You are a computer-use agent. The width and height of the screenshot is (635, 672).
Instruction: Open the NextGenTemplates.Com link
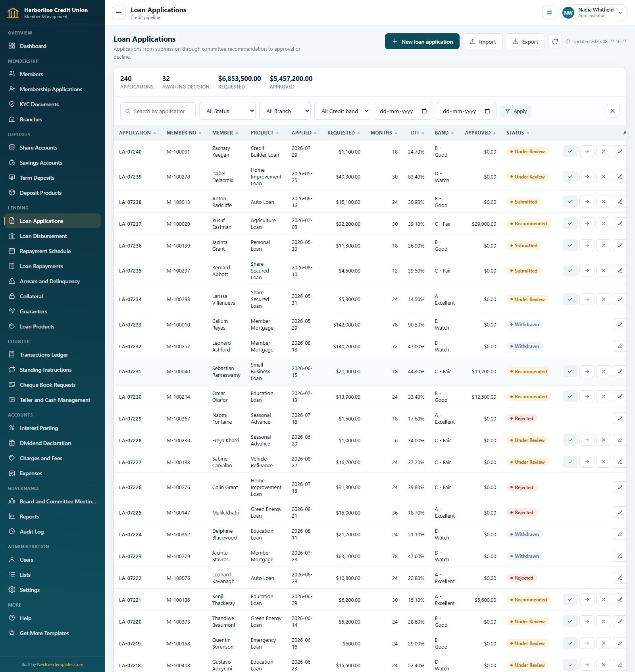pos(60,664)
